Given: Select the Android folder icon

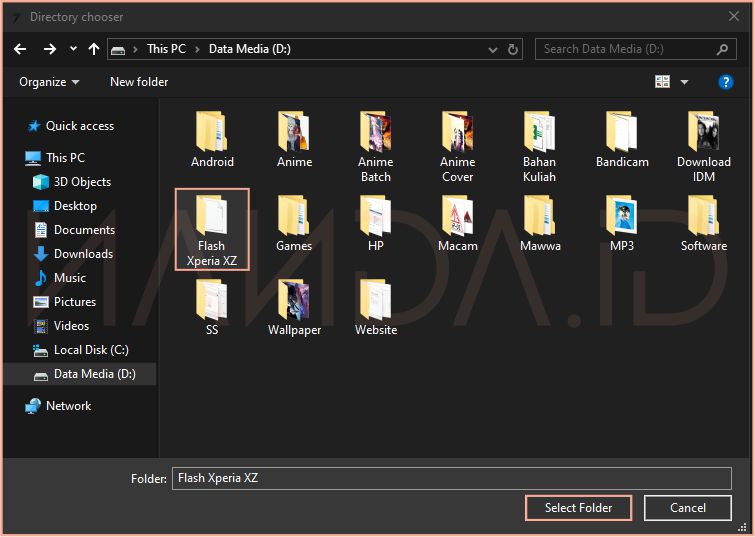Looking at the screenshot, I should [212, 132].
